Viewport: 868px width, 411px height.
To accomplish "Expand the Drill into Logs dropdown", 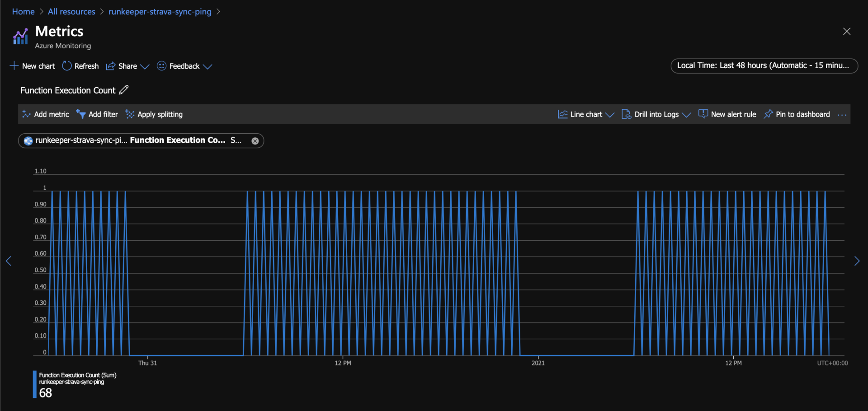I will (686, 115).
